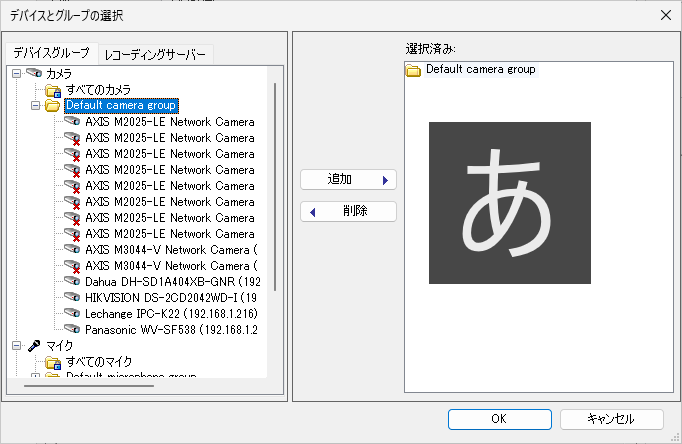Select the Dahua DH-SD1A404XB-GNR camera row
Image resolution: width=682 pixels, height=444 pixels.
tap(173, 282)
